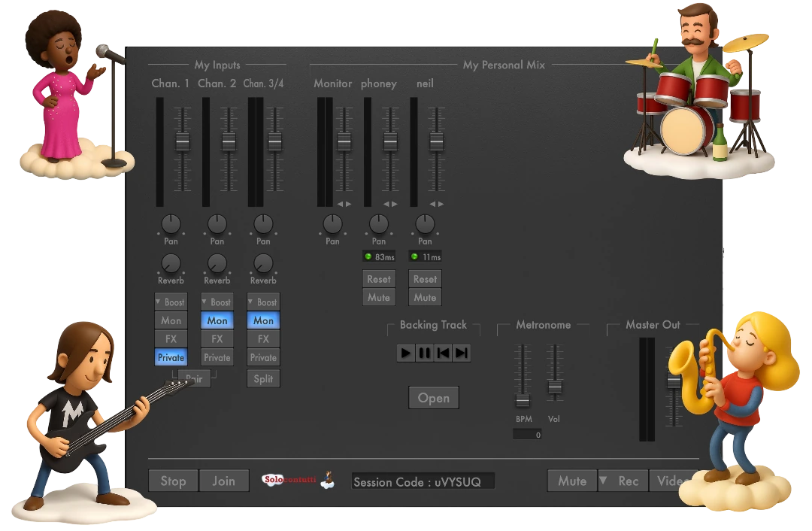Click the phoney Pan knob
The width and height of the screenshot is (812, 531).
click(x=378, y=224)
